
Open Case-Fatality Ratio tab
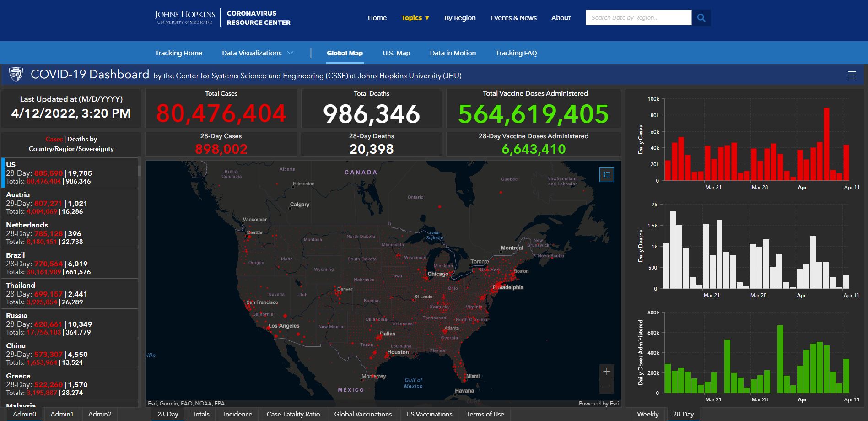[x=293, y=414]
